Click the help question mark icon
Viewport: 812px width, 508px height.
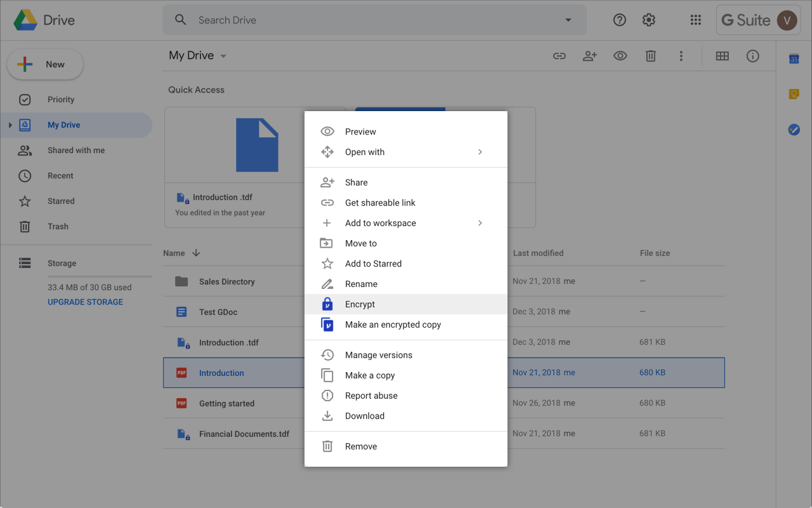click(620, 20)
